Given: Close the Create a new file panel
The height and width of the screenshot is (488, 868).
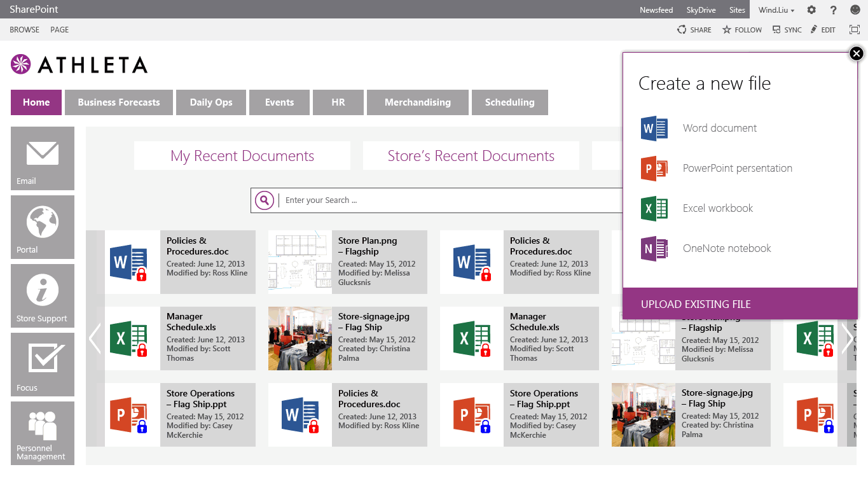Looking at the screenshot, I should pos(857,53).
